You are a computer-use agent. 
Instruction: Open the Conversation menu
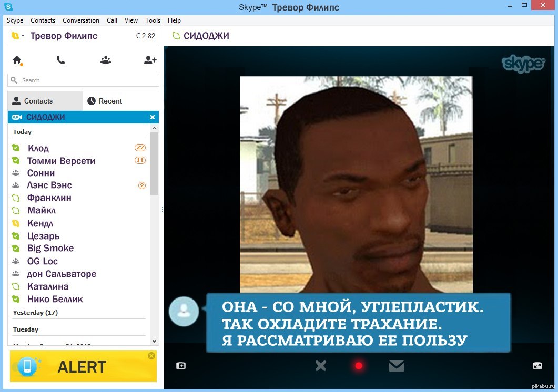tap(81, 20)
